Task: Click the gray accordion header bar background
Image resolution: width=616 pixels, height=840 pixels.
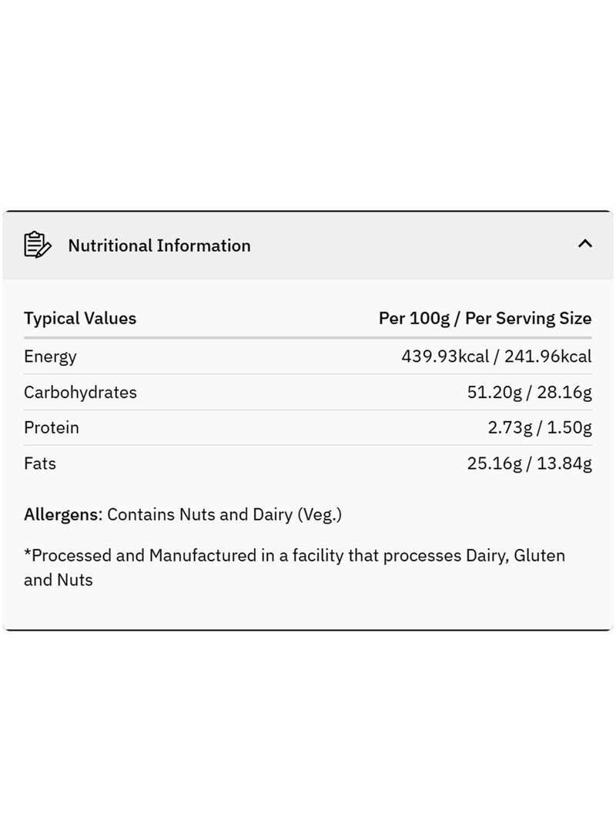Action: pos(308,246)
